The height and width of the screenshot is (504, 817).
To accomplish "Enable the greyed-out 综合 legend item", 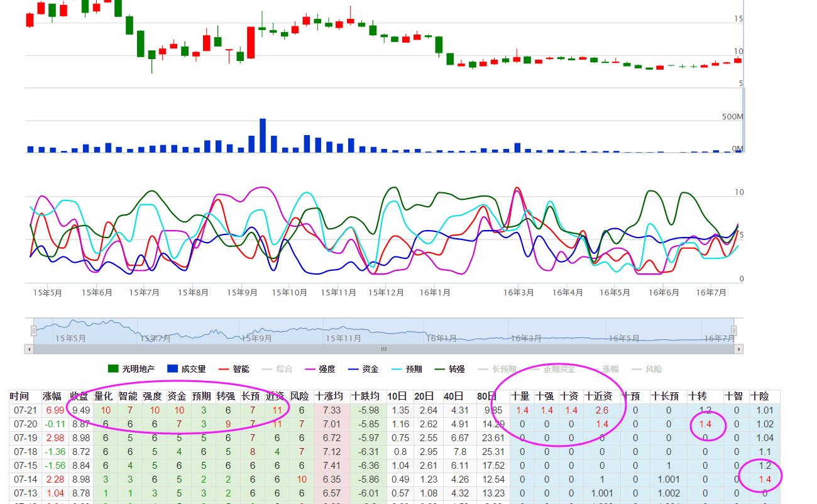I will [277, 369].
